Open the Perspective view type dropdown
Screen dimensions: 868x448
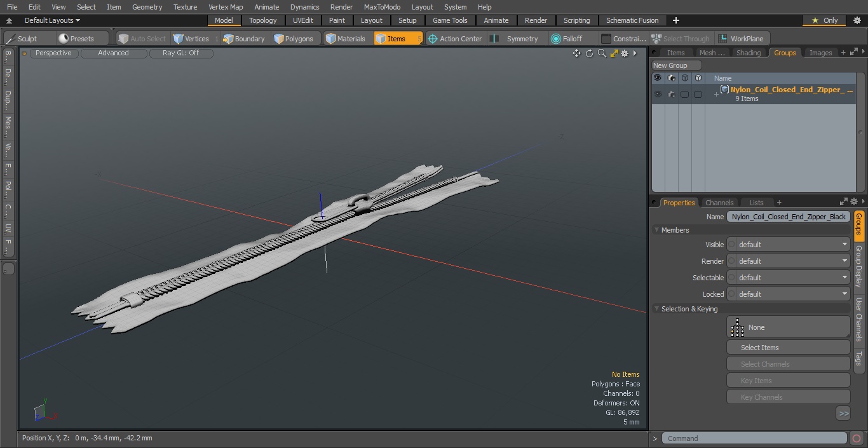pos(53,53)
